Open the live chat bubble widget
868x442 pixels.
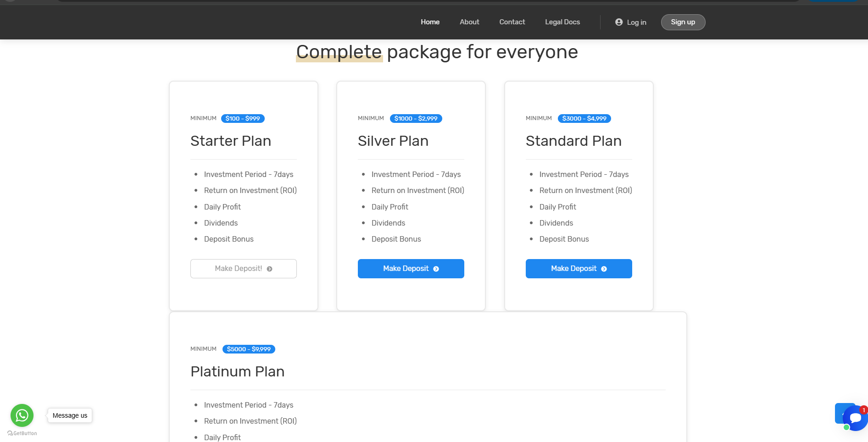point(855,418)
